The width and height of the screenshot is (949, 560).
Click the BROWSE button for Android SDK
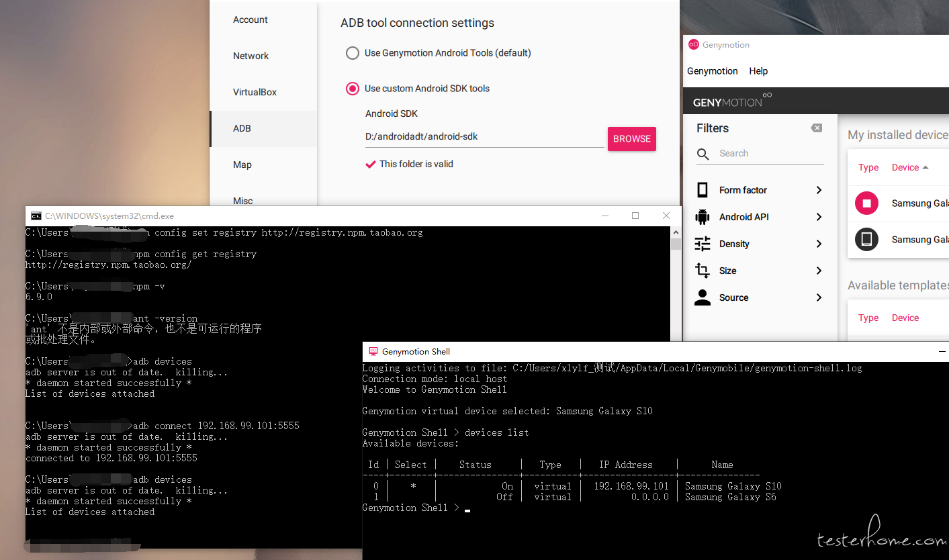point(632,139)
